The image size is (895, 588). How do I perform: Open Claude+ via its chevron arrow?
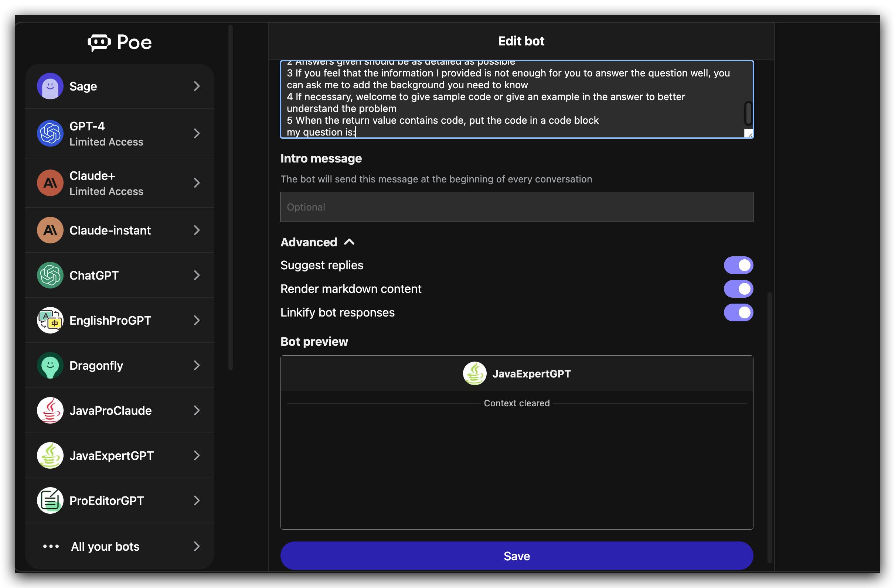pos(197,183)
